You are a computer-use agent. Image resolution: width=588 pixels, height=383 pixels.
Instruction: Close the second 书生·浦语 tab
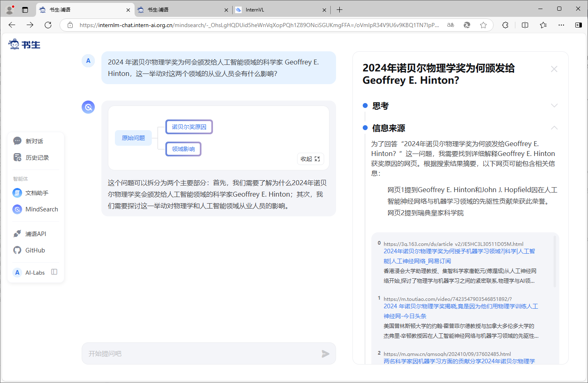(x=226, y=10)
